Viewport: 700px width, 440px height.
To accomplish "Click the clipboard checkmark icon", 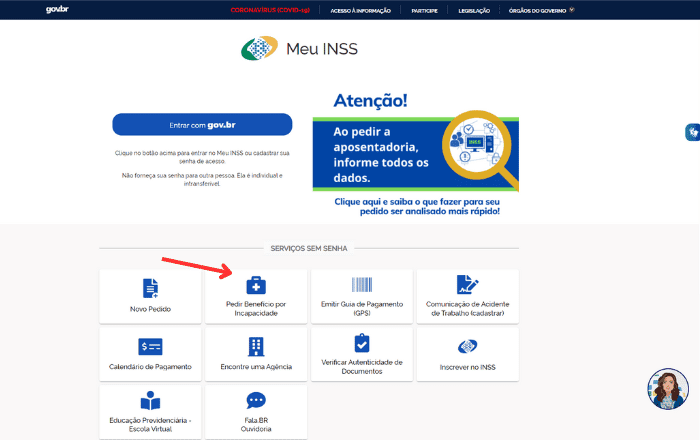I will pos(362,343).
